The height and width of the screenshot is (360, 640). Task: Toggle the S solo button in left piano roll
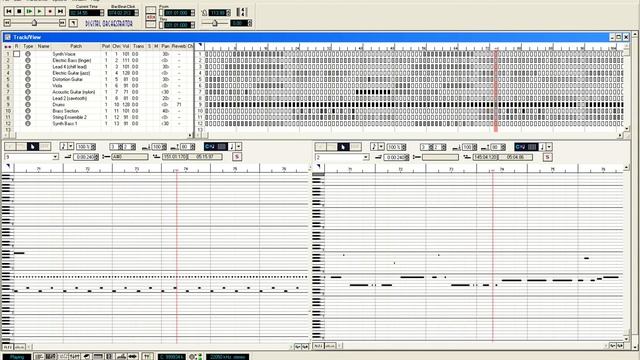[237, 157]
